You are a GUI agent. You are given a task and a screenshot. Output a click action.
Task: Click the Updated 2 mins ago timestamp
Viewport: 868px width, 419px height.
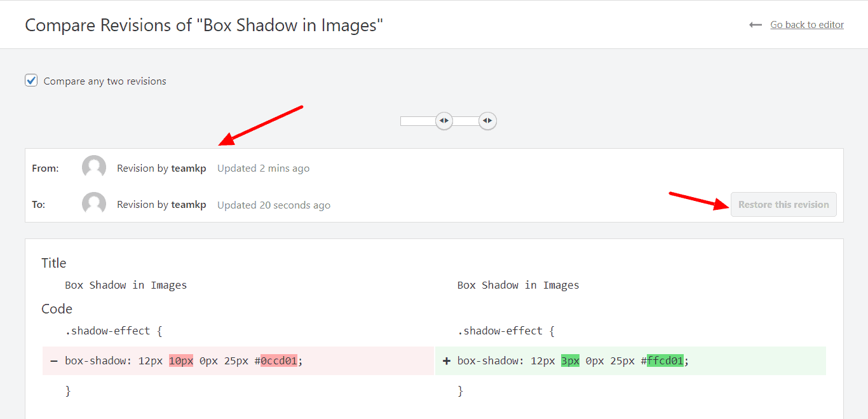(x=263, y=168)
